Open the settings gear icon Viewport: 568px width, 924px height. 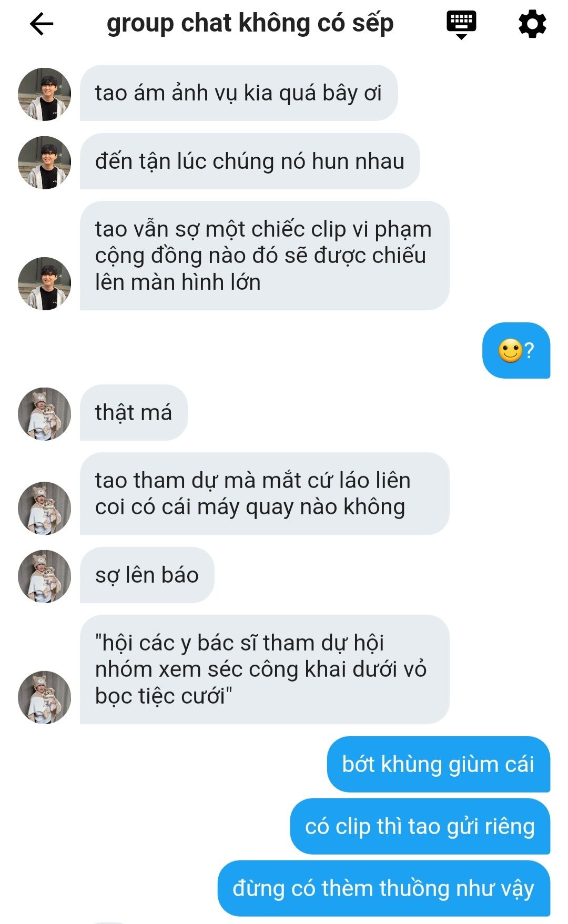pos(532,24)
